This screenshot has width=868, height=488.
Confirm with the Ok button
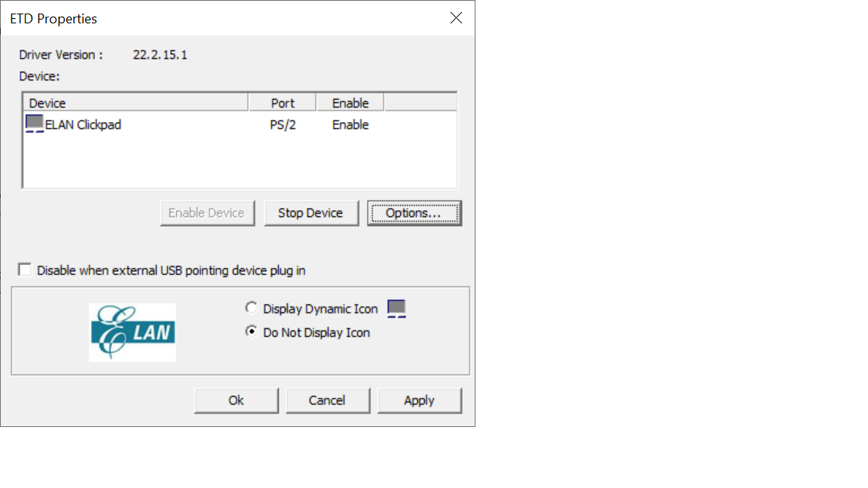pyautogui.click(x=237, y=400)
